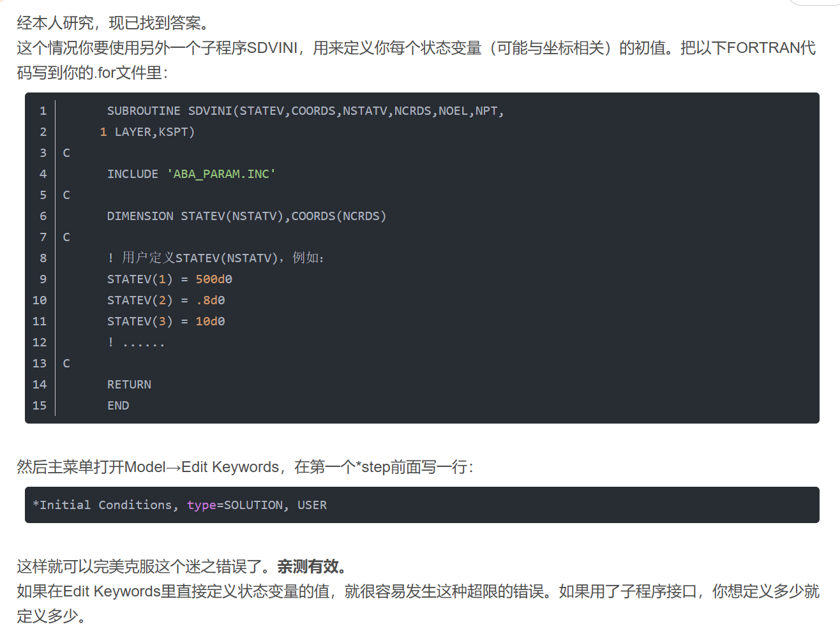Click the comment marker C on line 7

click(66, 237)
